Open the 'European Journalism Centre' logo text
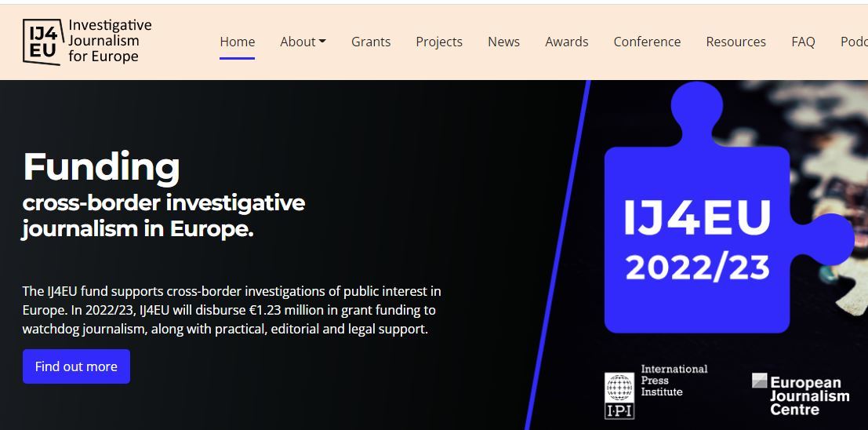 coord(808,397)
